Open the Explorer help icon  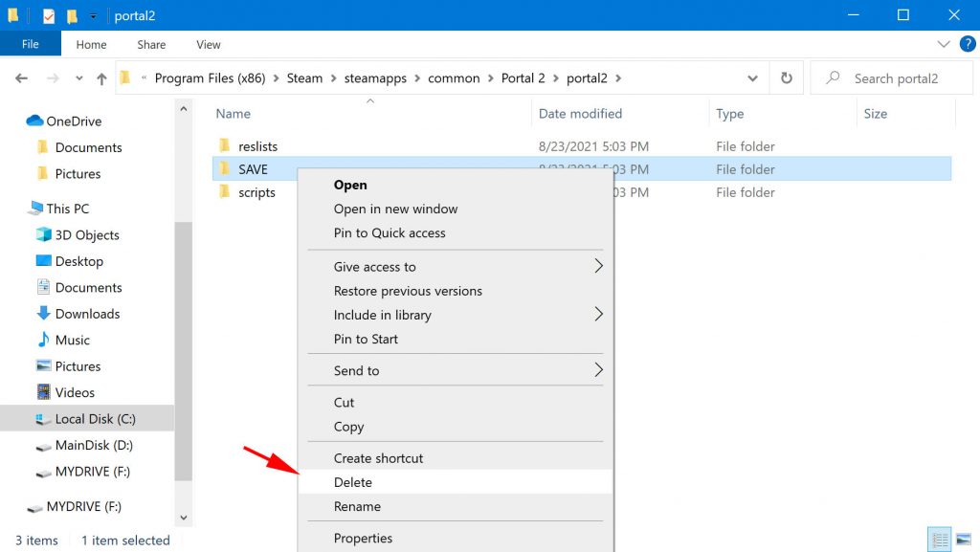click(967, 44)
